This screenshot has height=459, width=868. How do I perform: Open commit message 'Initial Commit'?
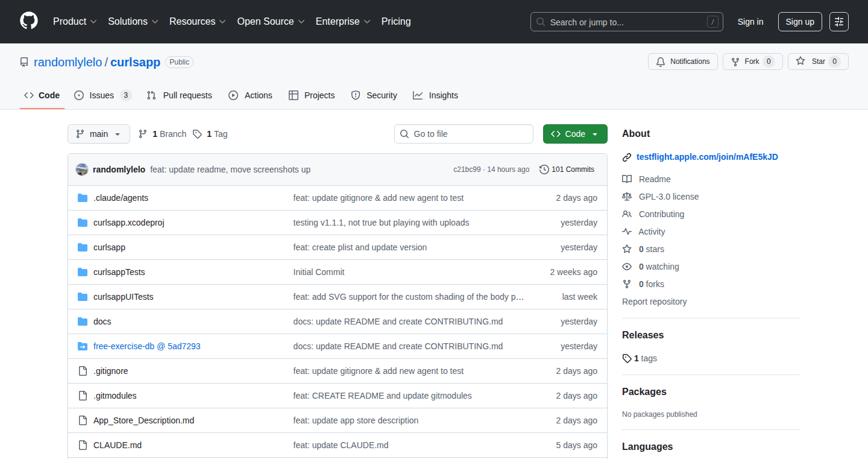click(x=319, y=272)
